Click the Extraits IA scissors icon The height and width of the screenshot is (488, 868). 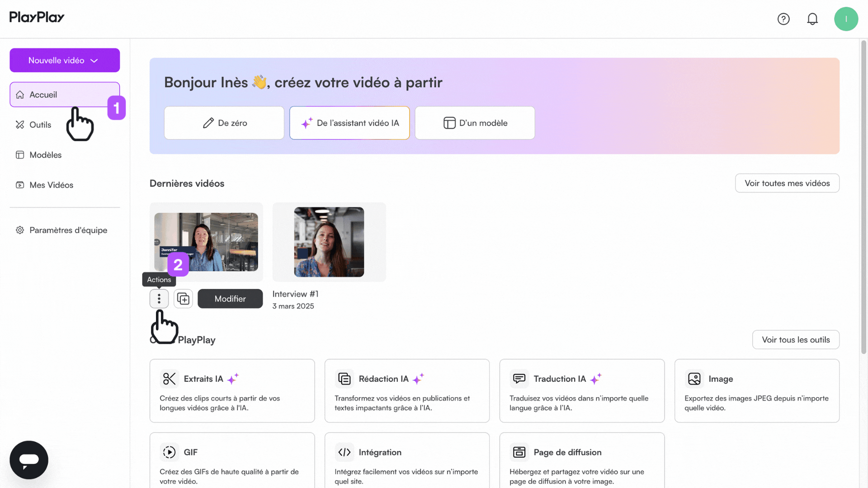[x=169, y=379]
